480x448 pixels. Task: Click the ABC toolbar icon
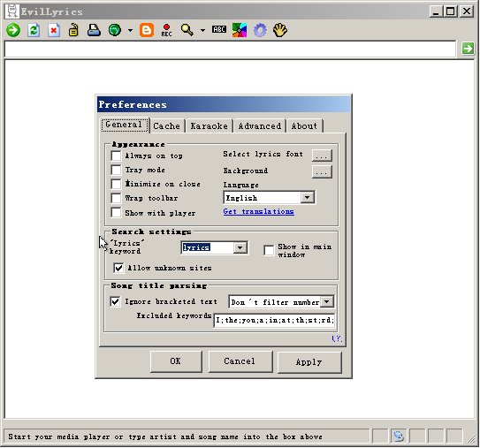pos(219,29)
